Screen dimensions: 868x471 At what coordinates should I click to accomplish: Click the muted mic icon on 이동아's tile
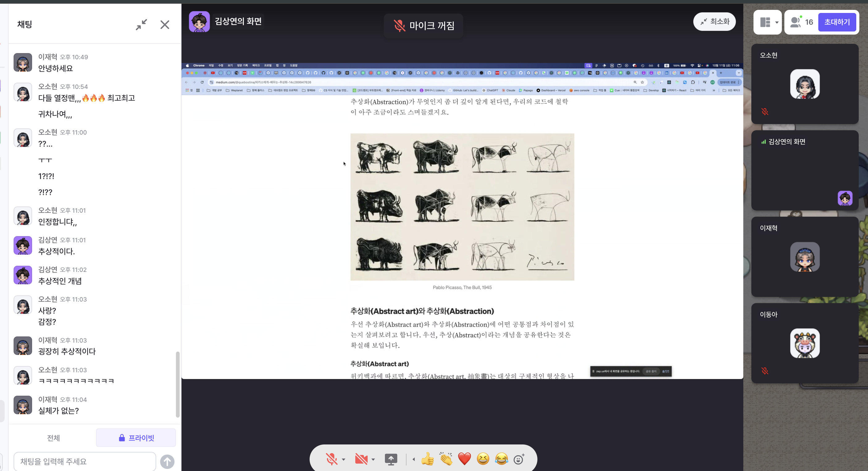point(765,371)
